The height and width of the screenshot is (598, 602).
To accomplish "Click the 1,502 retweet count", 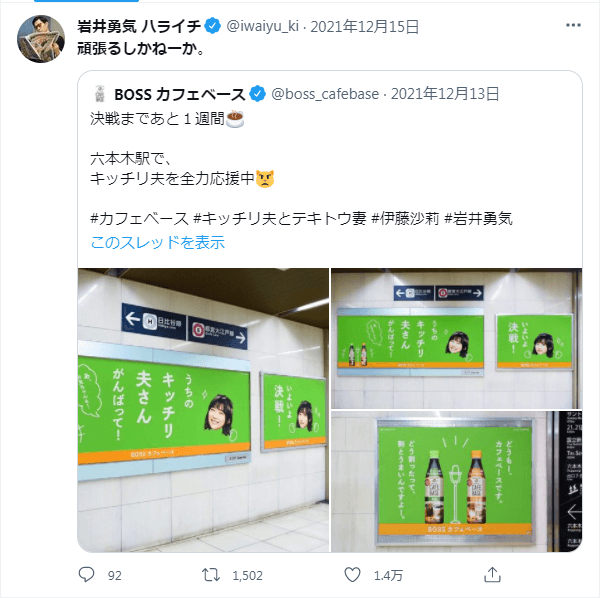I will point(247,575).
